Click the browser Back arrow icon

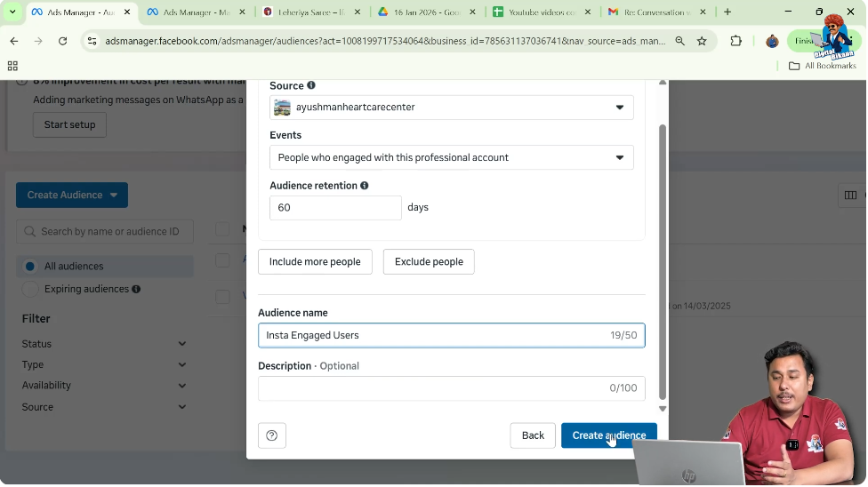(x=14, y=41)
